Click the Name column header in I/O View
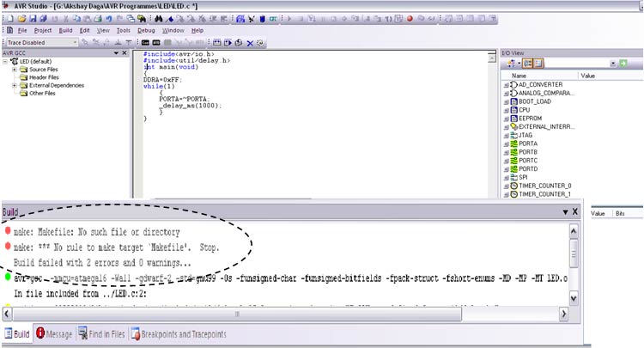This screenshot has width=644, height=348. click(x=519, y=76)
